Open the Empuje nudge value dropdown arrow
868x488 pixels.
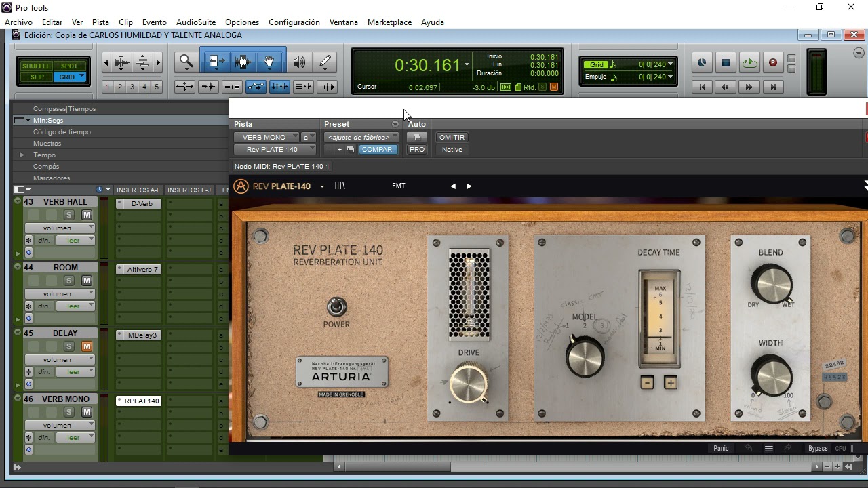(x=671, y=77)
